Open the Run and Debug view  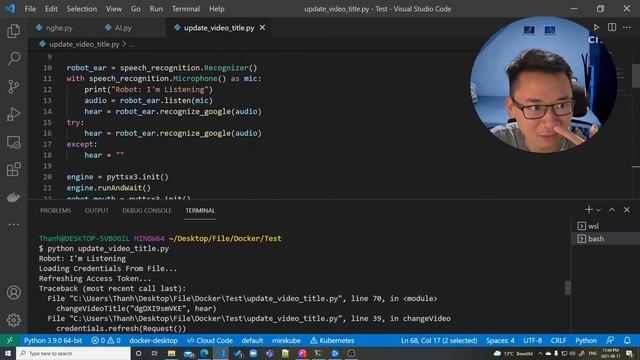pyautogui.click(x=13, y=114)
